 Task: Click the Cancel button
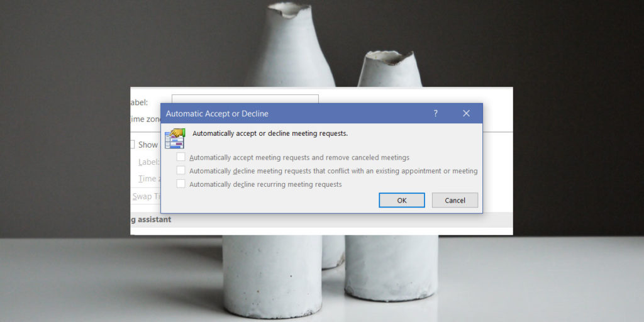(455, 200)
